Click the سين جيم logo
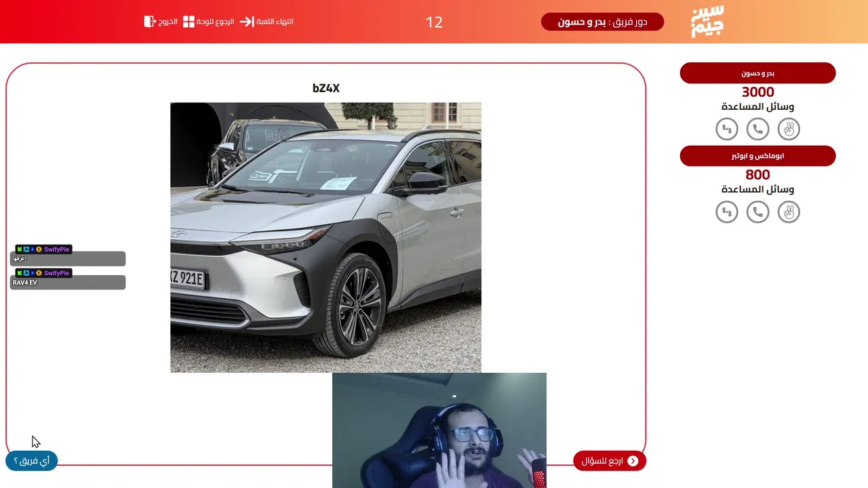Image resolution: width=868 pixels, height=488 pixels. [707, 22]
